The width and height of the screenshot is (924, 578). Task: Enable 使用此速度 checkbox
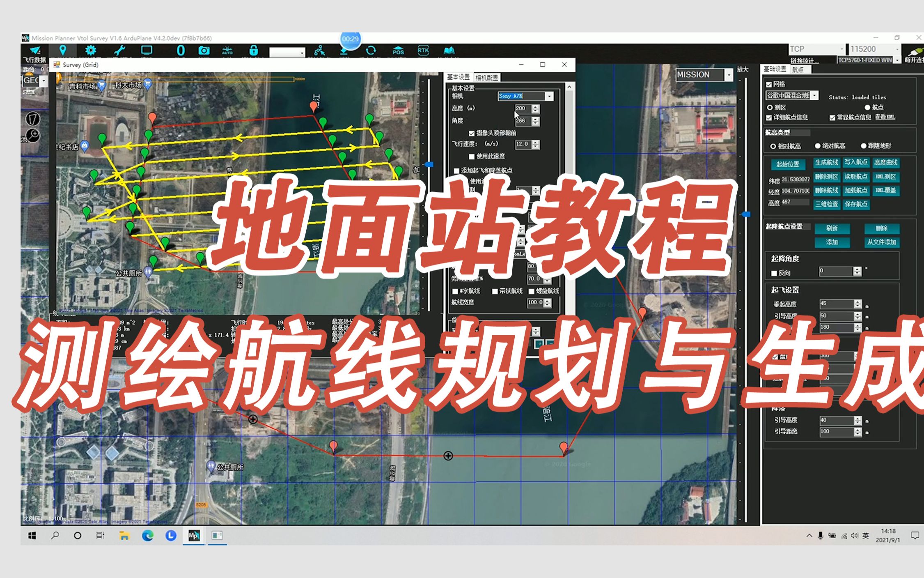[x=472, y=157]
